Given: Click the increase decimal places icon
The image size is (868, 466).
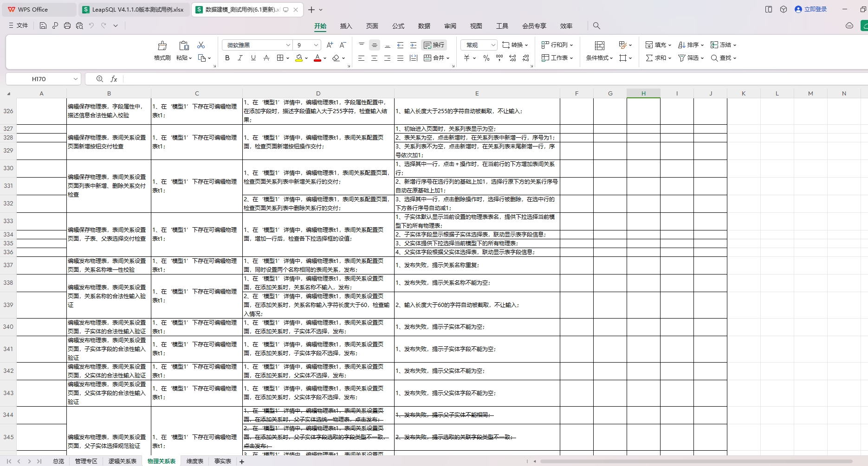Looking at the screenshot, I should [x=512, y=58].
